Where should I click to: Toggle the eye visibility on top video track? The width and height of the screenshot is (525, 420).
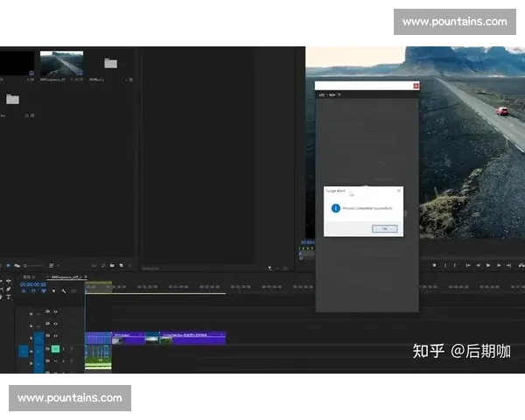pyautogui.click(x=55, y=311)
